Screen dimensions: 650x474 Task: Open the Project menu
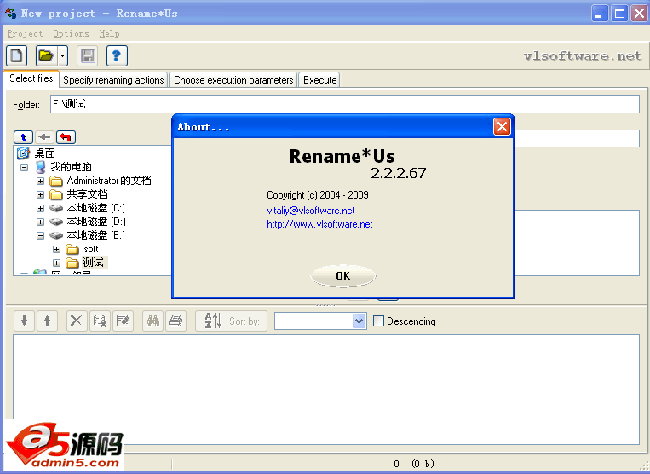coord(25,34)
